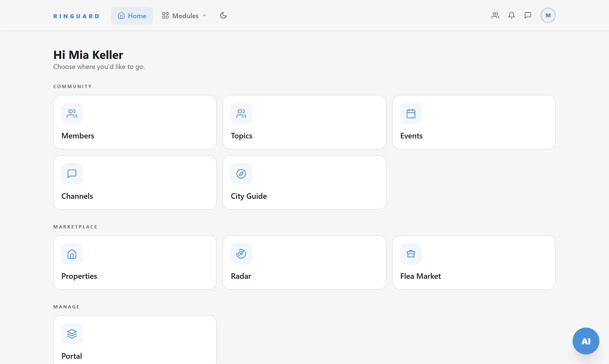Open the City Guide label
Viewport: 609px width, 364px height.
click(249, 196)
